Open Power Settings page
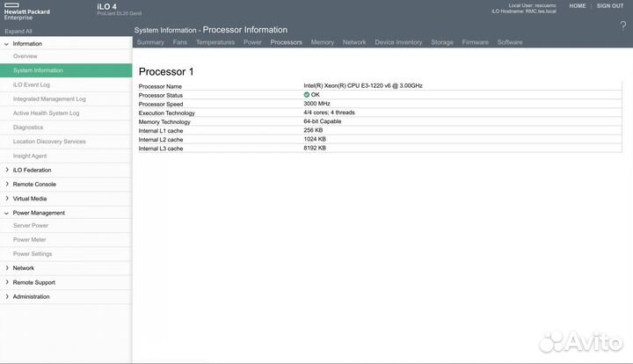The height and width of the screenshot is (364, 633). [33, 254]
